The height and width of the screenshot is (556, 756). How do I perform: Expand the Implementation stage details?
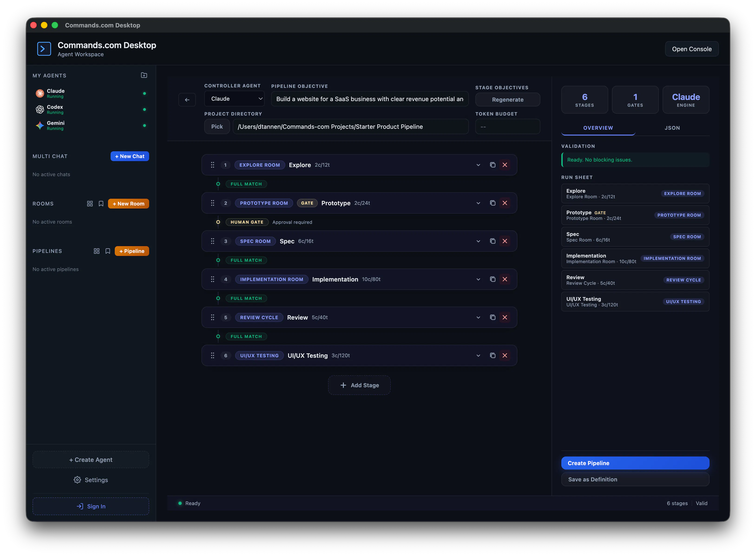tap(478, 279)
